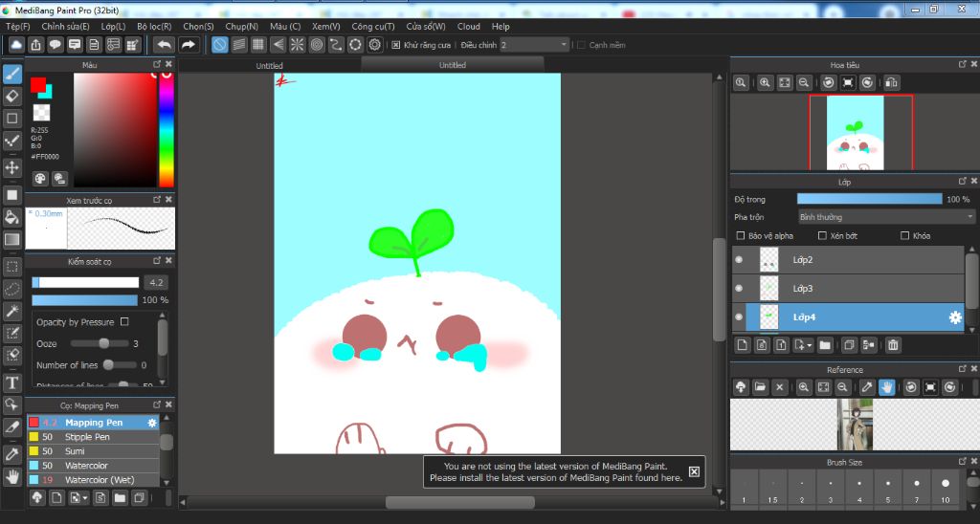Enable parallel lines snap guide
980x524 pixels.
pos(239,44)
